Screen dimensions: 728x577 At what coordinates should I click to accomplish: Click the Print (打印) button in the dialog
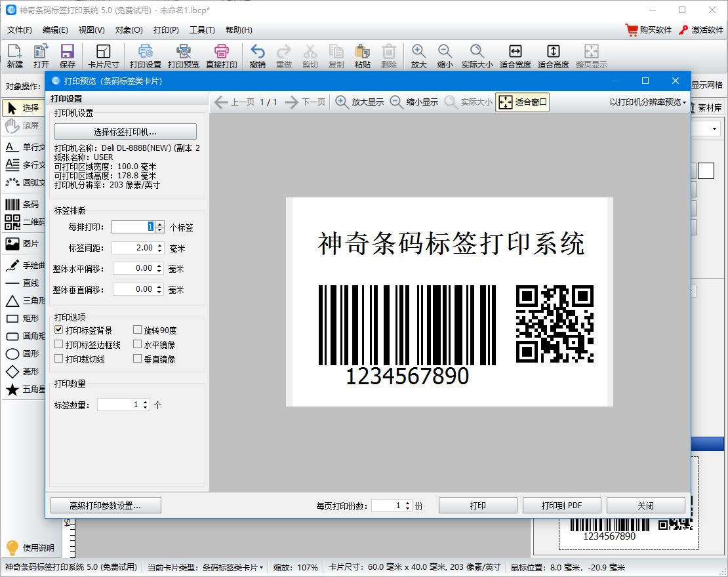click(x=477, y=506)
